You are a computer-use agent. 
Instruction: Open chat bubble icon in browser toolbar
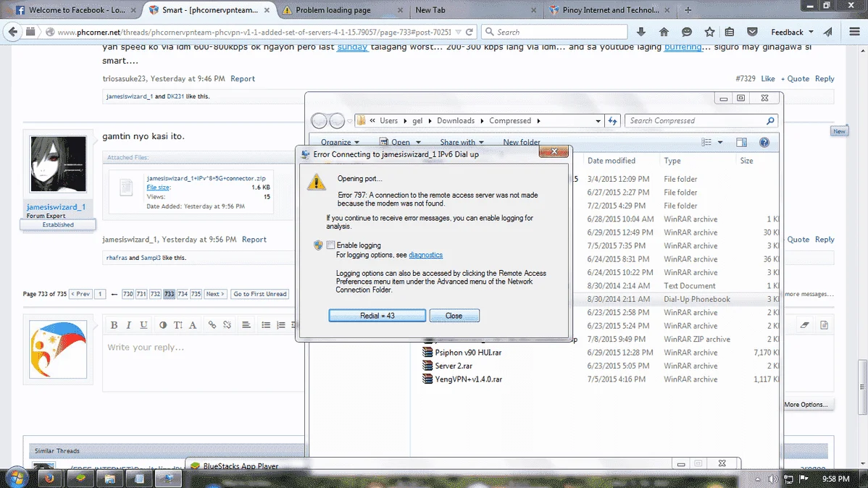687,32
